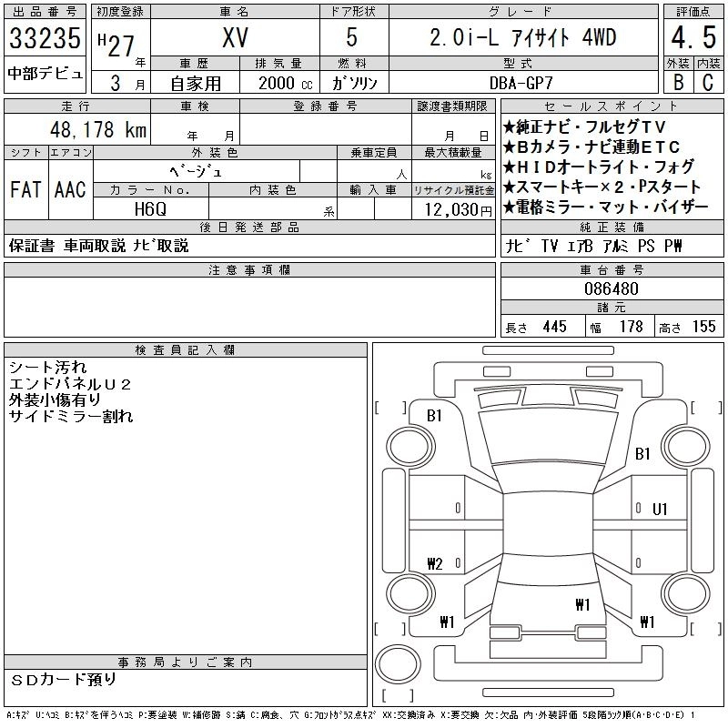Click the chassis number 086480
This screenshot has width=728, height=728.
pyautogui.click(x=612, y=289)
